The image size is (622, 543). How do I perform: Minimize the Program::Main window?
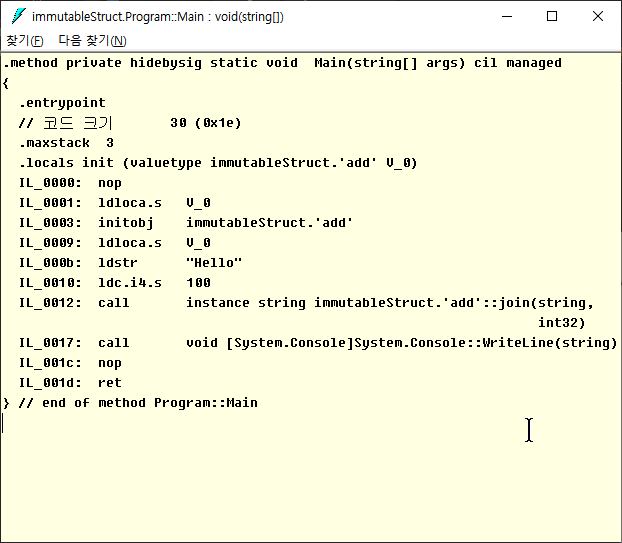click(507, 16)
